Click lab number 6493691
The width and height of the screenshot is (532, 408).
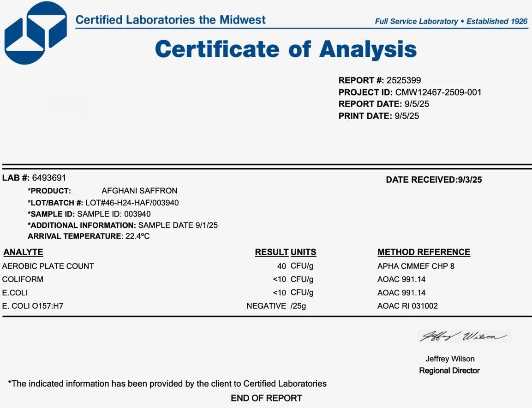point(49,178)
